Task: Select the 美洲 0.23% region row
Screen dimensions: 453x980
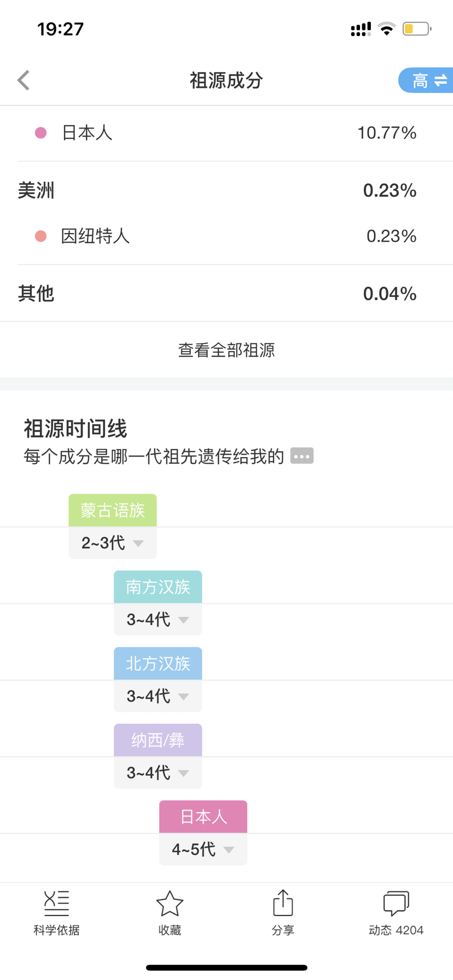Action: click(226, 190)
